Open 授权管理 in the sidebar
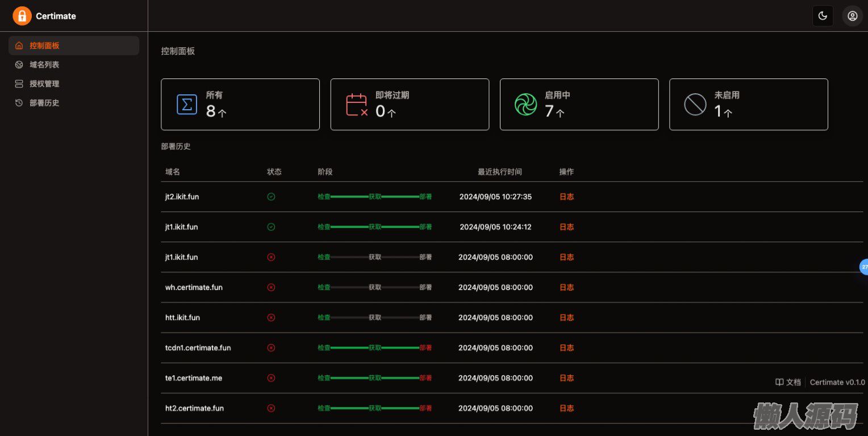 (44, 84)
